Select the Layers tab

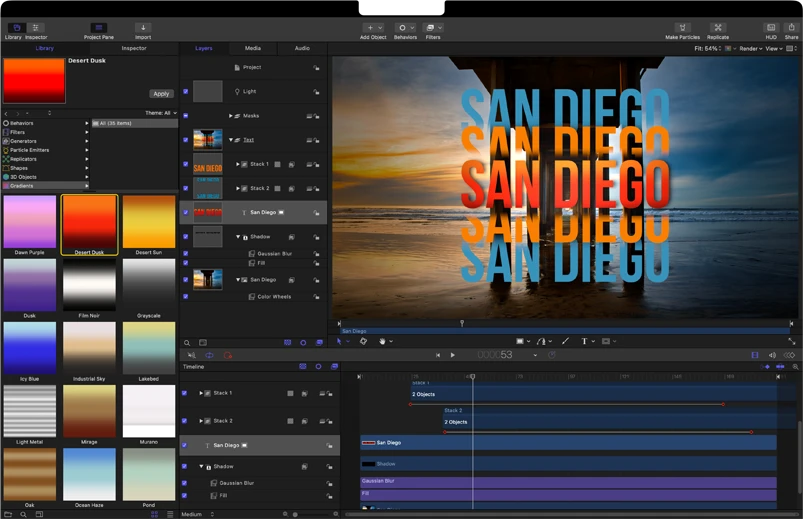(x=203, y=48)
